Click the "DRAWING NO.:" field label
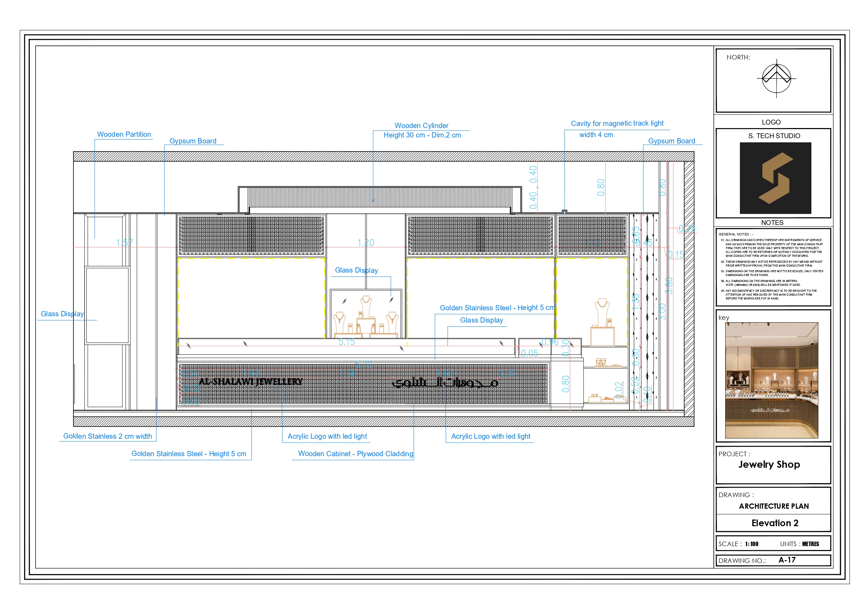Image resolution: width=868 pixels, height=614 pixels. (742, 561)
